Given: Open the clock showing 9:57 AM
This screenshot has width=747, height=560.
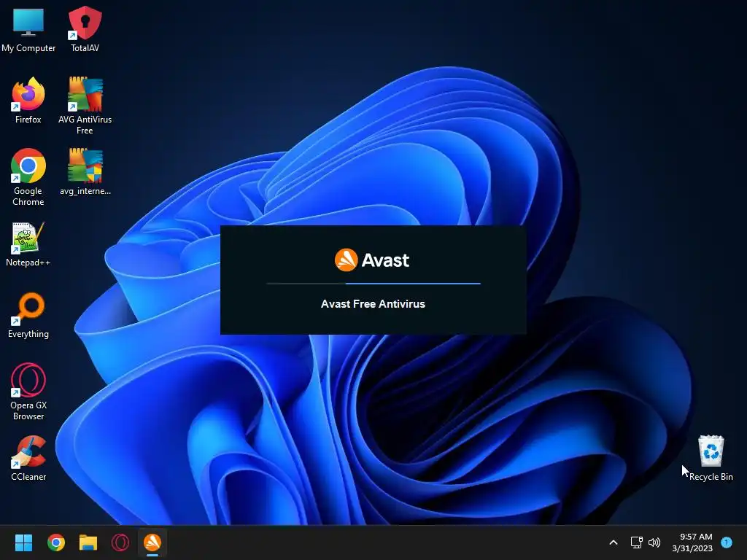Looking at the screenshot, I should [x=692, y=542].
